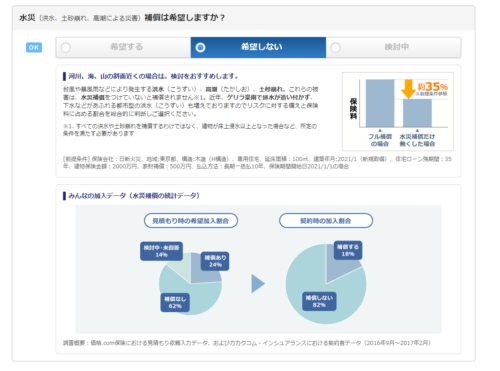Click the blue OK badge
500x371 pixels.
[x=34, y=47]
